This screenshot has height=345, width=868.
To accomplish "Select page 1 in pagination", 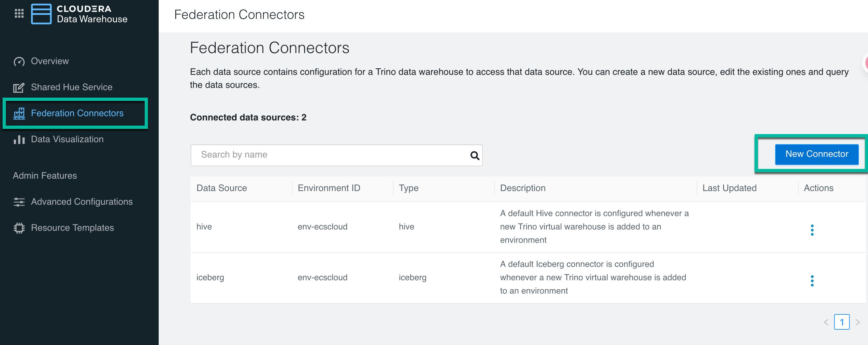I will pos(841,322).
